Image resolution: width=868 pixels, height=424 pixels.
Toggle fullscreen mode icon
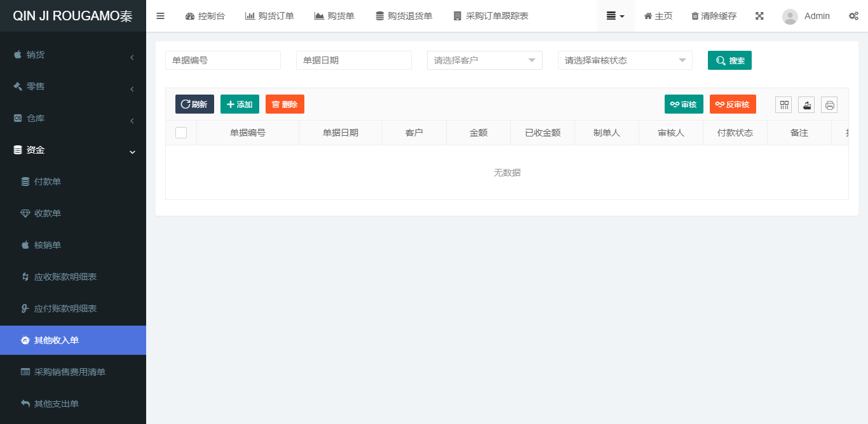tap(759, 16)
